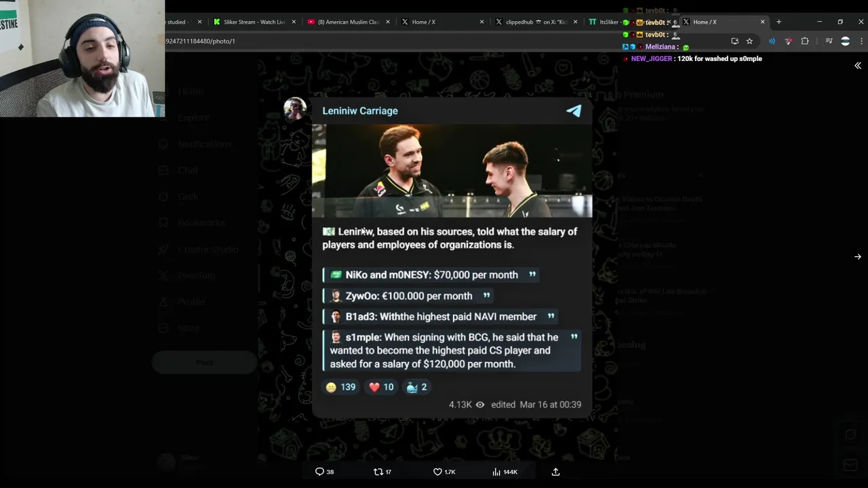868x488 pixels.
Task: Click the red extension icon in toolbar
Action: coord(788,41)
